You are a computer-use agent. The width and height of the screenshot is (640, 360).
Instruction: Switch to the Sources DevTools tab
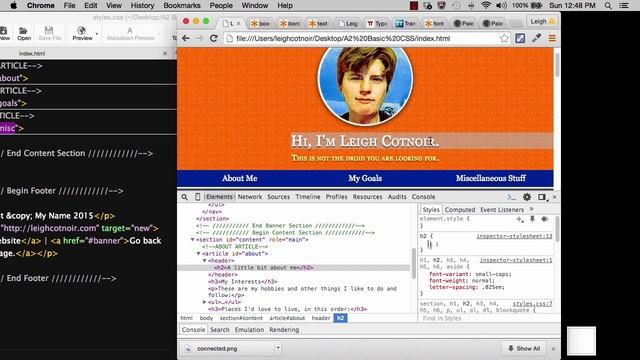click(x=278, y=197)
